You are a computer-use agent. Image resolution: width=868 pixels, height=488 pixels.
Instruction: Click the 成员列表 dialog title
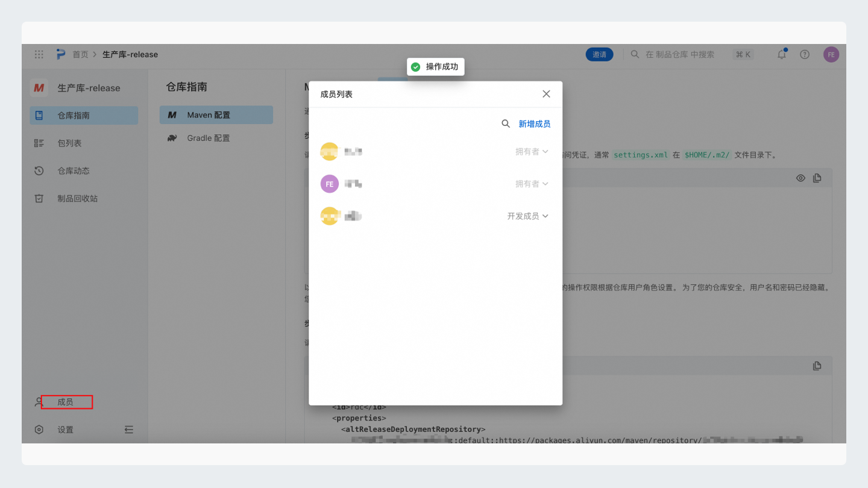(337, 95)
